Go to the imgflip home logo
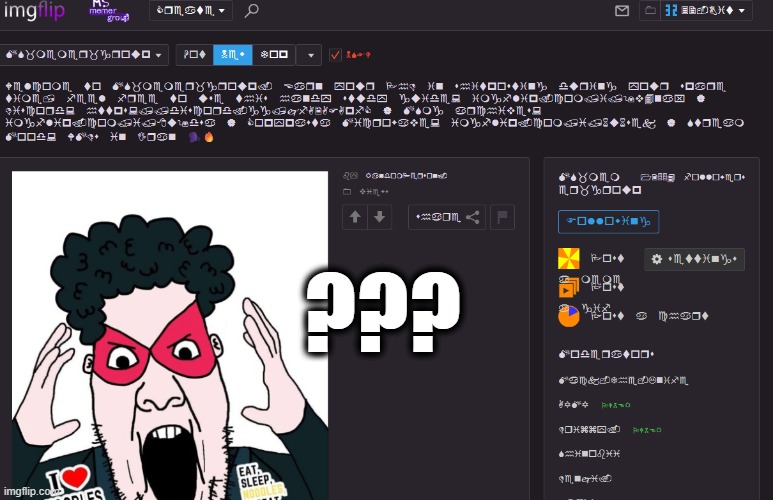This screenshot has width=773, height=500. tap(34, 10)
